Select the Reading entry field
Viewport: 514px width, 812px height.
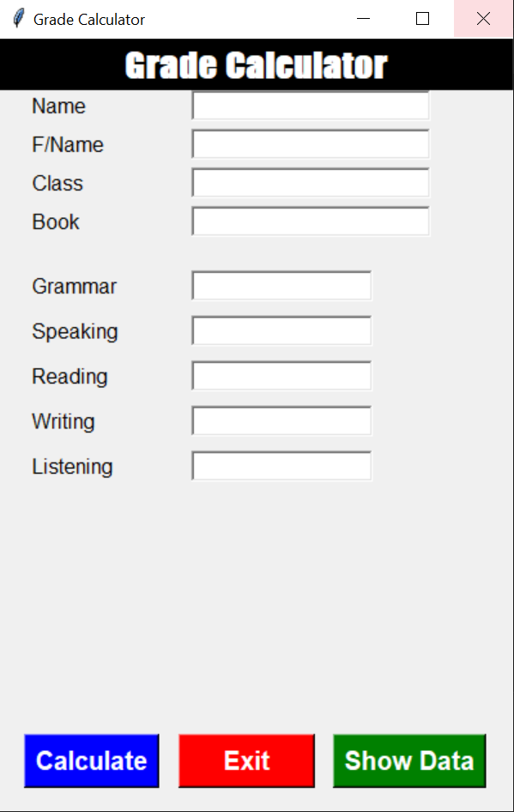[281, 375]
